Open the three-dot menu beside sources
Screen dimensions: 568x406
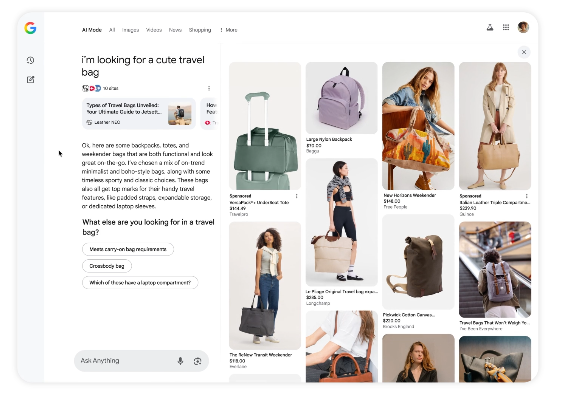[x=209, y=88]
